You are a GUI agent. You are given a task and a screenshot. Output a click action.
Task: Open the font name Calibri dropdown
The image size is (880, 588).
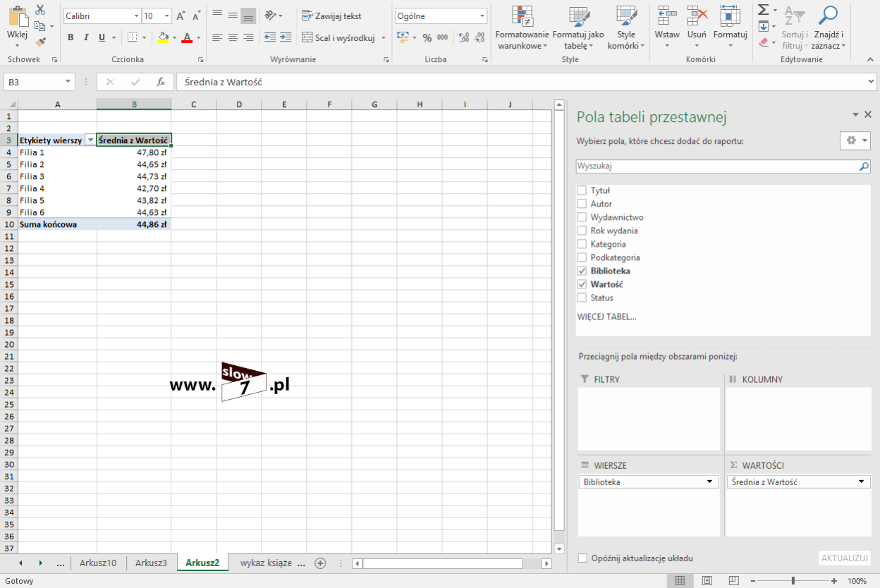[x=136, y=16]
